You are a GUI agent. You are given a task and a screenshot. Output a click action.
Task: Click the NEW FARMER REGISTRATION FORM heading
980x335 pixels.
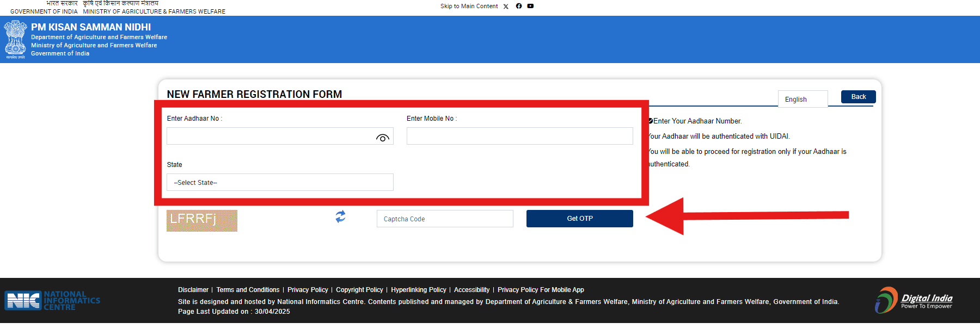tap(254, 94)
